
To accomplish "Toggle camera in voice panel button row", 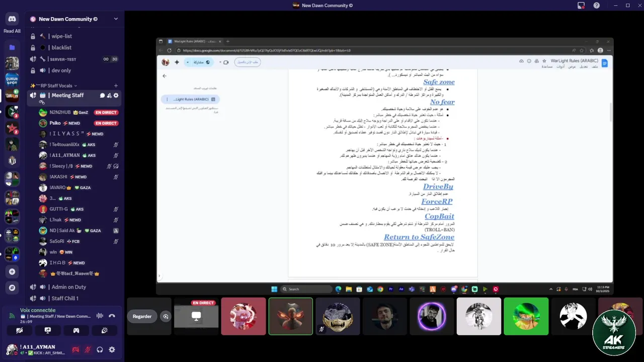I will 20,330.
